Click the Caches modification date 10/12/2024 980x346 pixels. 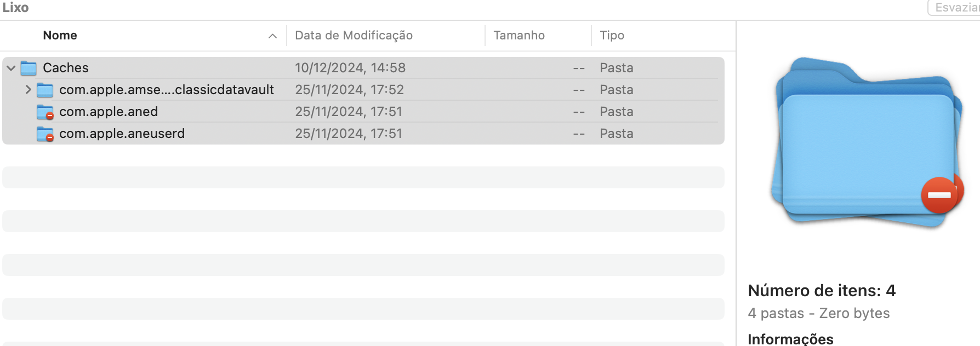(350, 68)
